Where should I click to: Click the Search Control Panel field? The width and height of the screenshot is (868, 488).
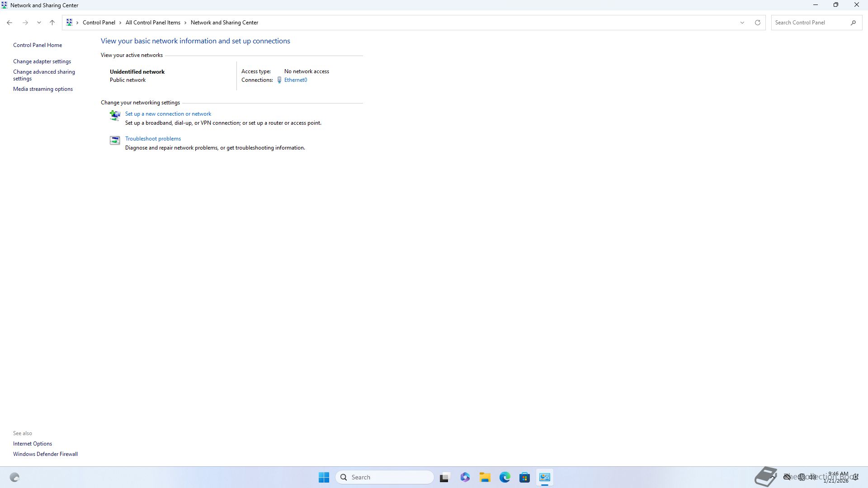(x=810, y=23)
